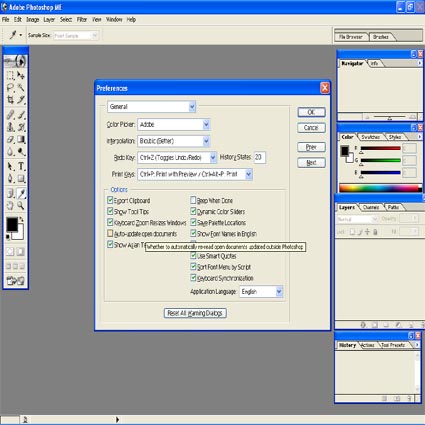Select the Gradient tool
This screenshot has width=425, height=425.
[21, 139]
